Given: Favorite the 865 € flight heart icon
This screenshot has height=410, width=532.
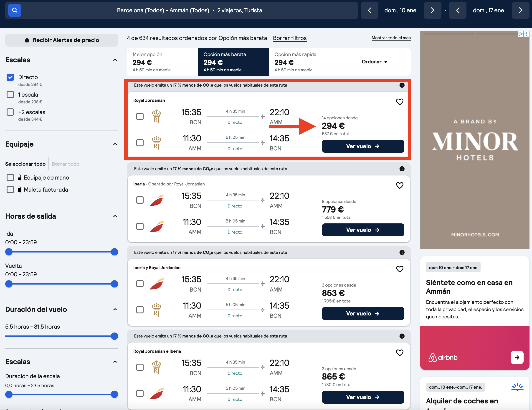Looking at the screenshot, I should 400,352.
